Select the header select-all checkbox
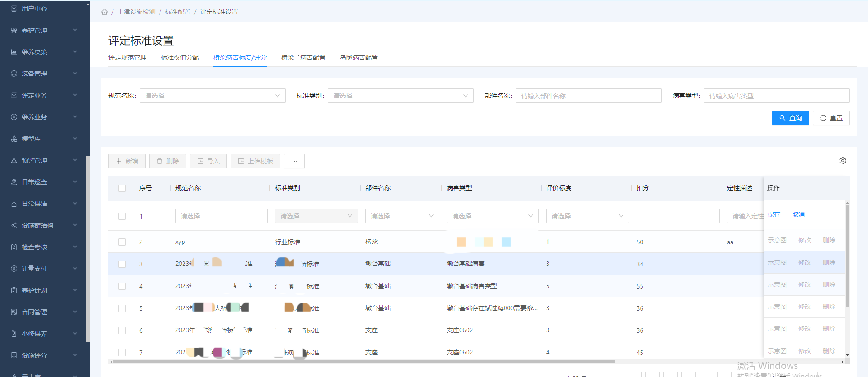 coord(122,188)
